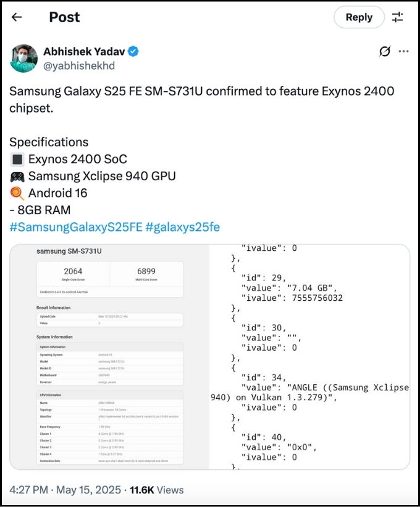Click the game controller emoji beside Xclipse GPU

17,177
